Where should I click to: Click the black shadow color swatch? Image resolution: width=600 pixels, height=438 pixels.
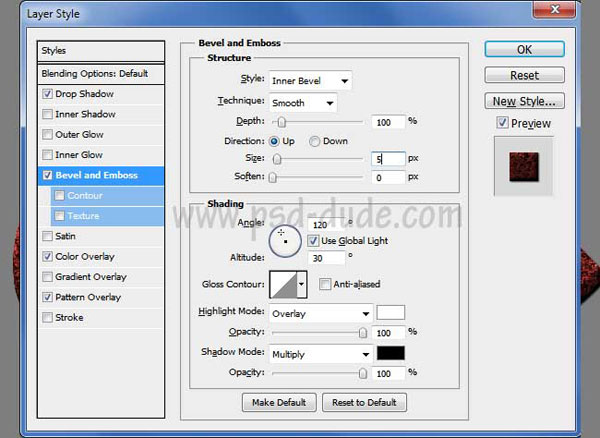[x=390, y=354]
